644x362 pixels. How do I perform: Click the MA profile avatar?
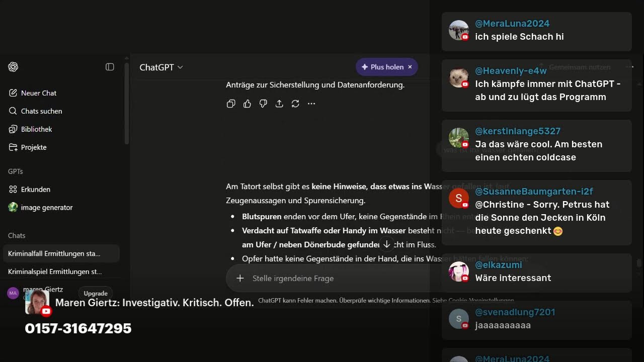click(13, 293)
